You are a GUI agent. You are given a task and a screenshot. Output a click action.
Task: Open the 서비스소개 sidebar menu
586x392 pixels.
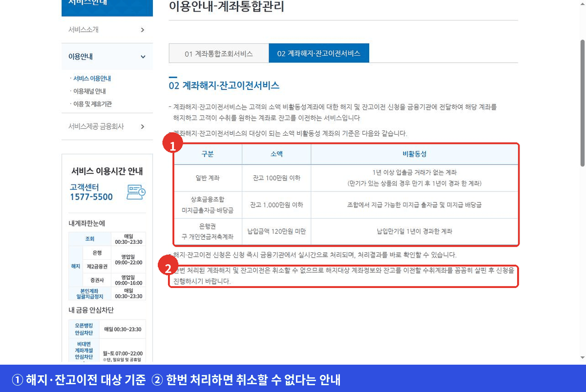pyautogui.click(x=107, y=30)
